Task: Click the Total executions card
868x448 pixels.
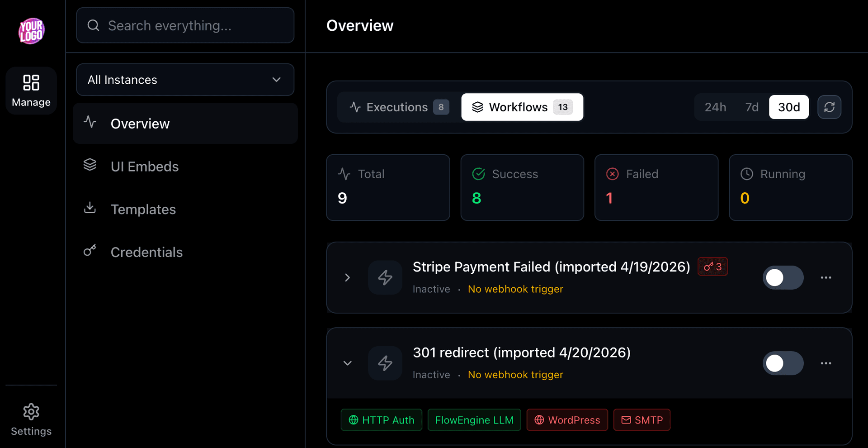Action: [388, 187]
